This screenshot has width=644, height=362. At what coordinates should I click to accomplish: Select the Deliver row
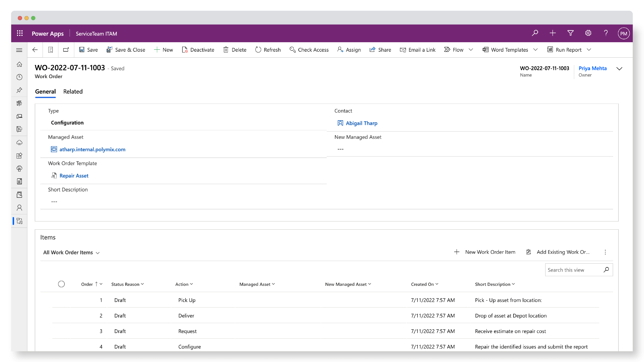(x=326, y=316)
